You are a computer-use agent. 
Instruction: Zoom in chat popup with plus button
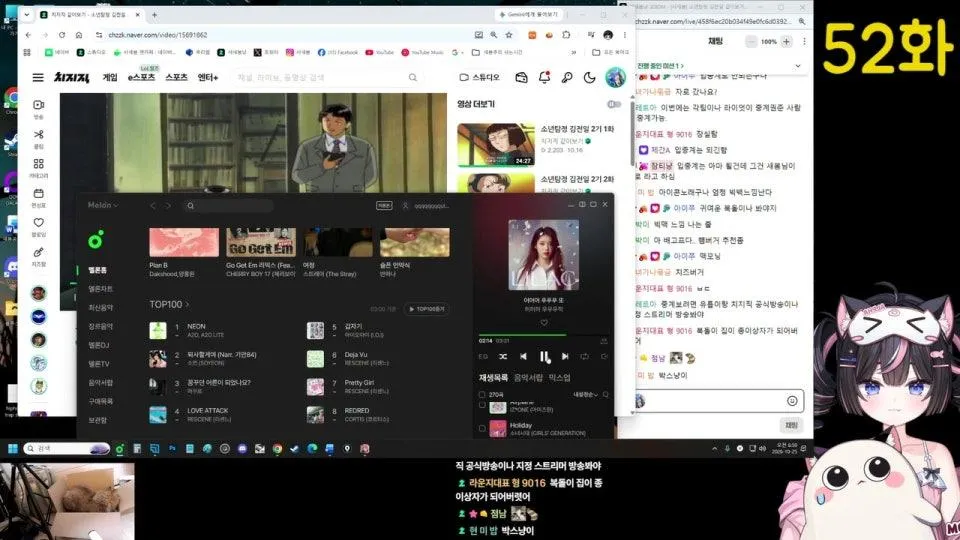point(787,42)
